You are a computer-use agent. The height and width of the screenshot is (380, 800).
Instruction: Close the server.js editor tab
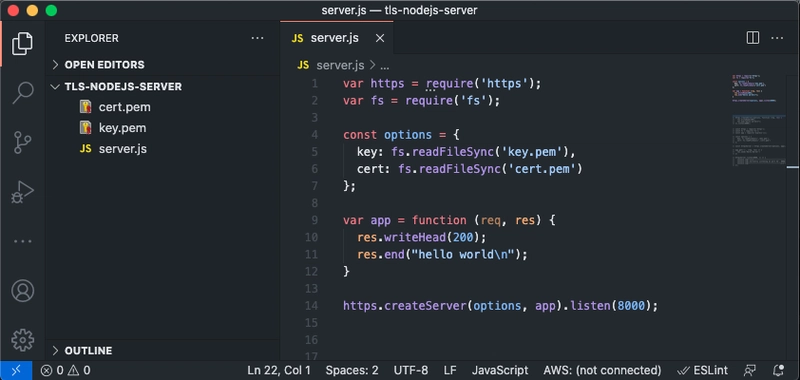coord(380,38)
